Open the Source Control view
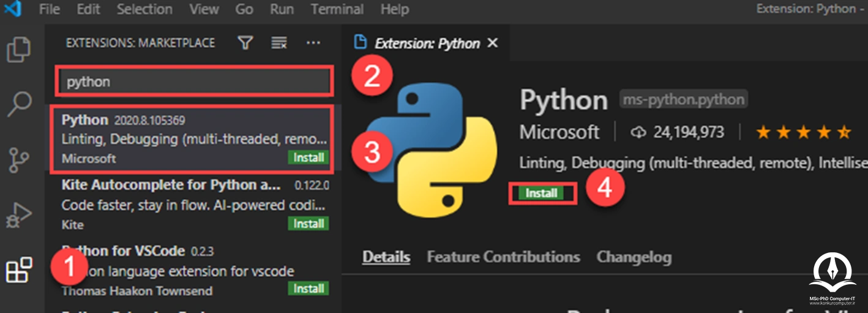The height and width of the screenshot is (313, 868). click(x=18, y=159)
